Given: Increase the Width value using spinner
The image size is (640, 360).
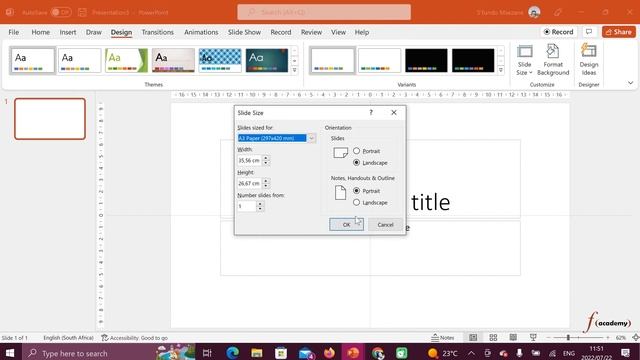Looking at the screenshot, I should coord(266,158).
